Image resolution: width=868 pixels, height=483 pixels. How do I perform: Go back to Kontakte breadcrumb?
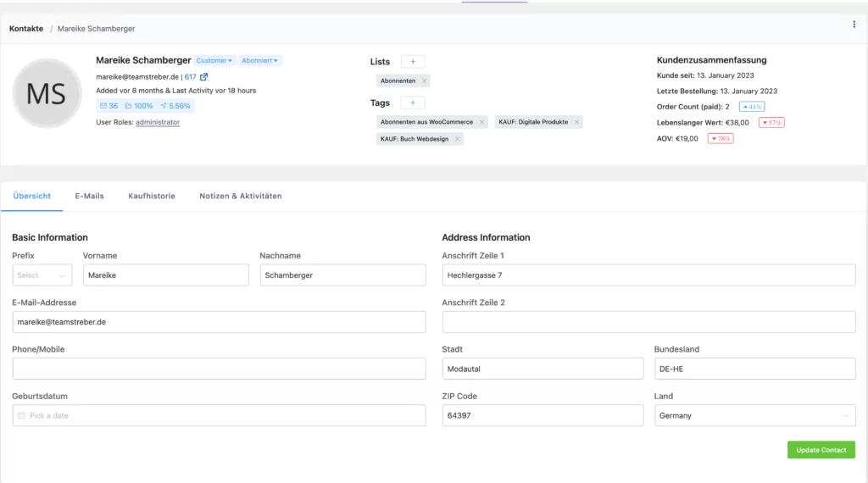pos(26,29)
